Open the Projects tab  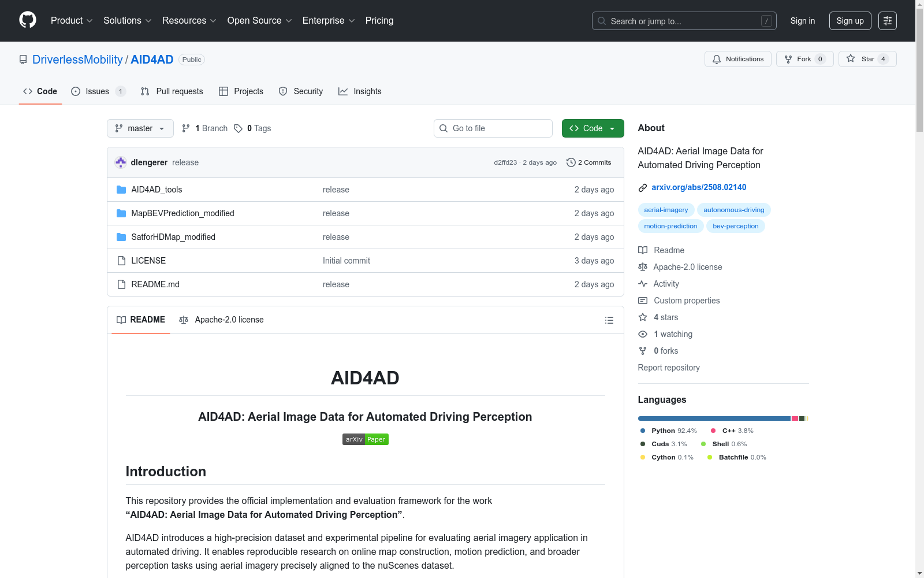[x=241, y=91]
